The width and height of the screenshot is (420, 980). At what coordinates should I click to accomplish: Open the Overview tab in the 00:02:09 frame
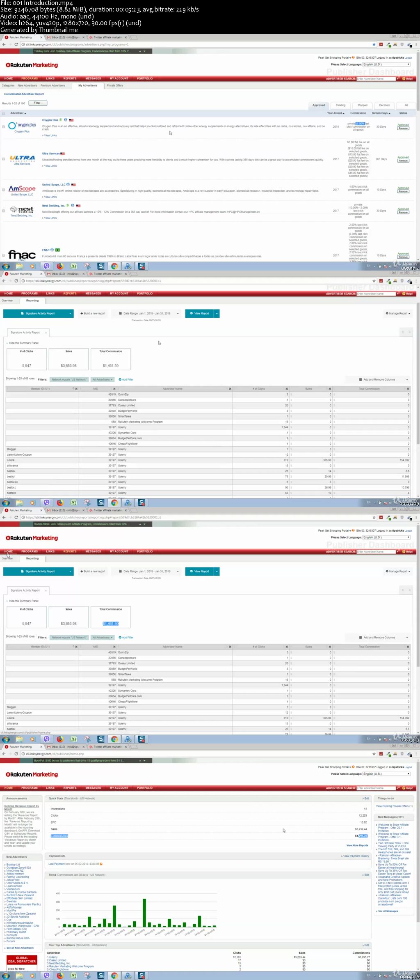tap(7, 301)
